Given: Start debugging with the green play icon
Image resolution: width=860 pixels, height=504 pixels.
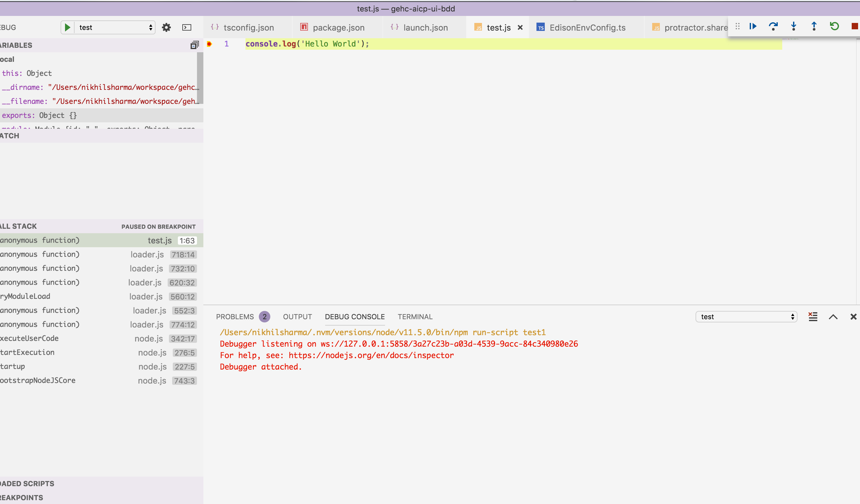Looking at the screenshot, I should point(67,27).
